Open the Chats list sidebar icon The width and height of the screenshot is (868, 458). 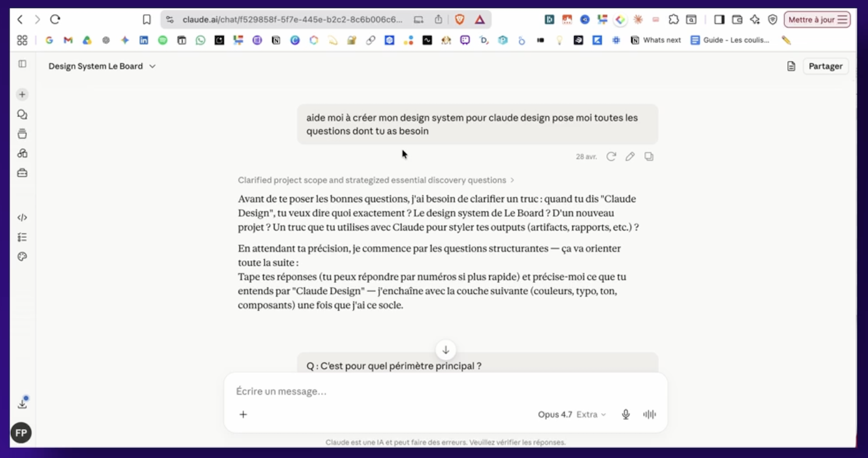tap(22, 114)
